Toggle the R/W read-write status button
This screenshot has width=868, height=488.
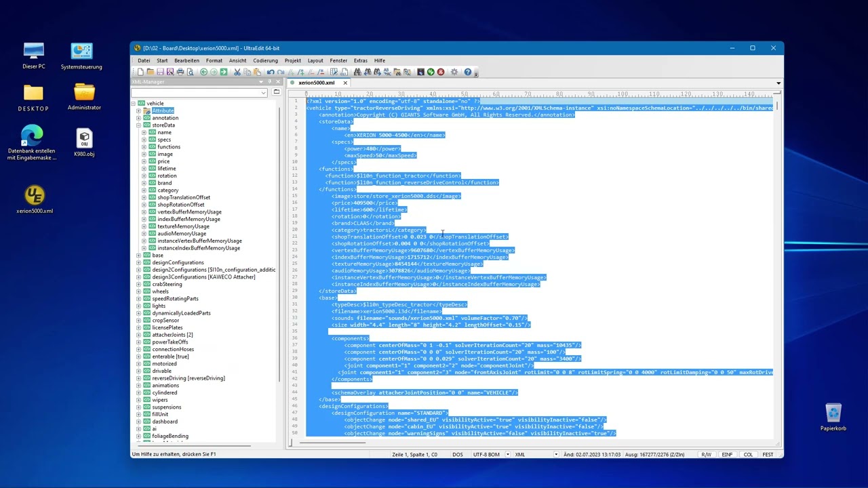tap(707, 454)
